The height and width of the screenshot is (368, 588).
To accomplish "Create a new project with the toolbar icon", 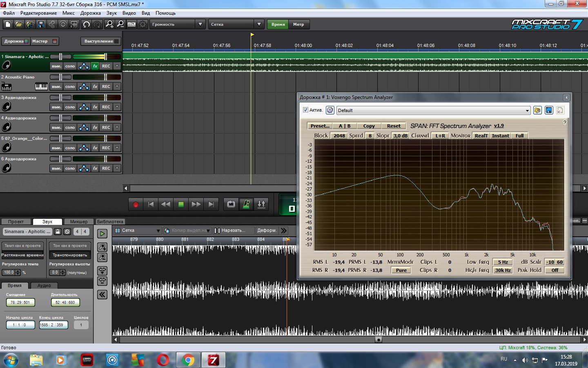I will pyautogui.click(x=8, y=25).
